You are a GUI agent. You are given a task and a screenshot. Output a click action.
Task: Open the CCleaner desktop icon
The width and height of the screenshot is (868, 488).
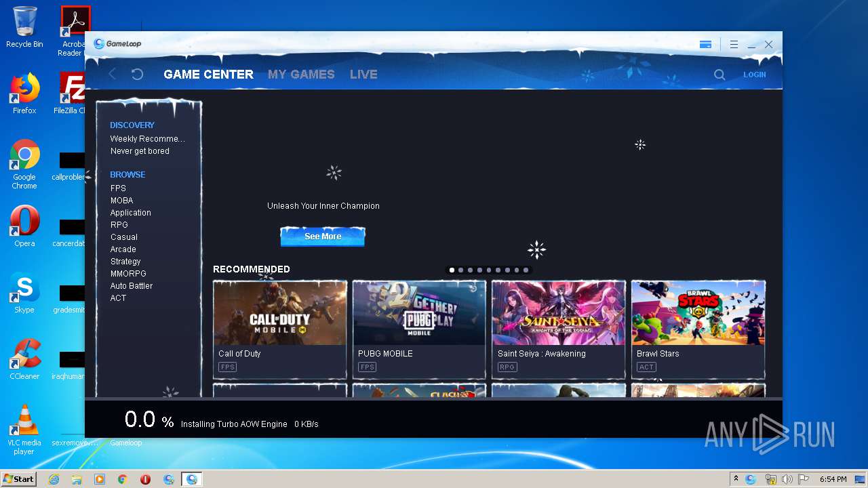coord(24,359)
